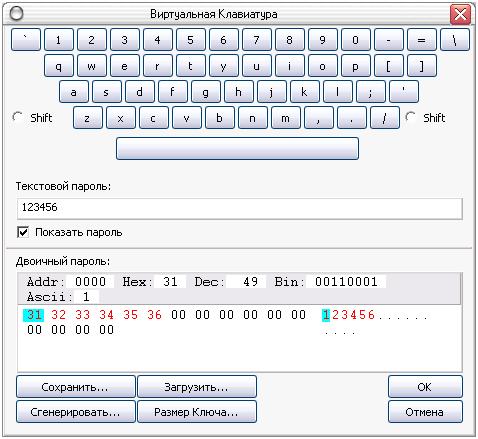
Task: Tap the 'g' key
Action: [x=206, y=91]
